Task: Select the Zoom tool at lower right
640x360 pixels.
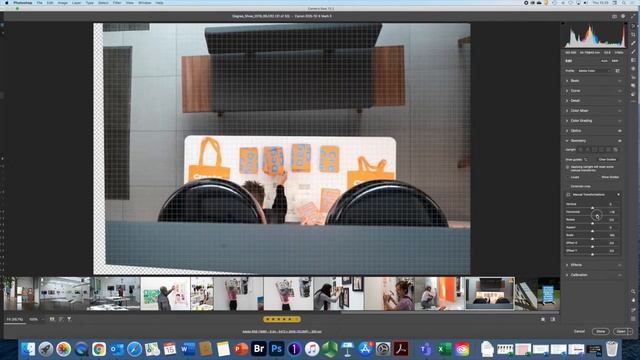Action: 633,291
